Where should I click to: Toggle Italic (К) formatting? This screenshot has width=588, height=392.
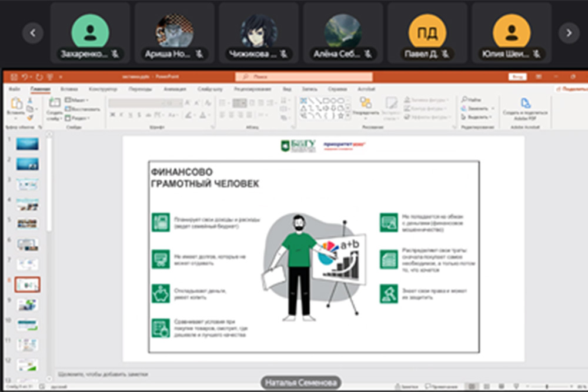click(122, 115)
